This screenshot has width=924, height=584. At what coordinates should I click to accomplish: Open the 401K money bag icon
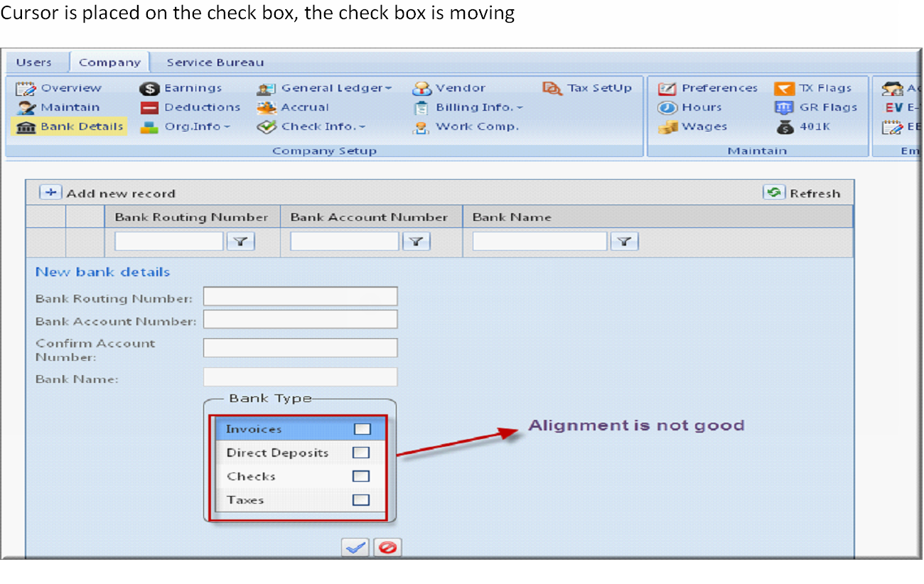(x=785, y=127)
